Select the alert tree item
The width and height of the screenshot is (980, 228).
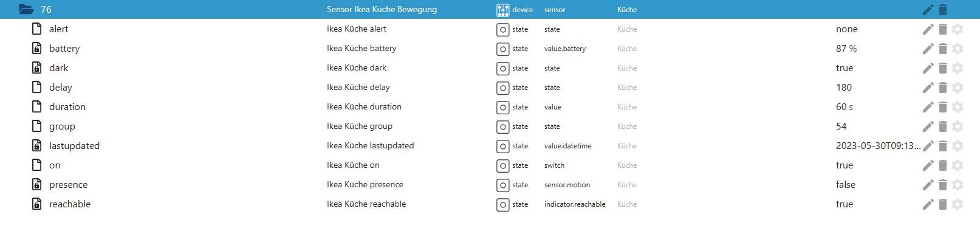coord(58,29)
